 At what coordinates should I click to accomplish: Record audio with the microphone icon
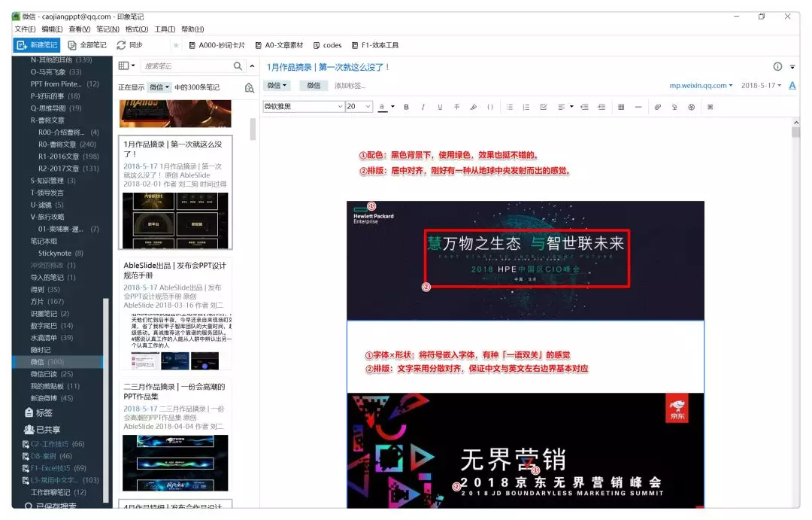pos(674,107)
